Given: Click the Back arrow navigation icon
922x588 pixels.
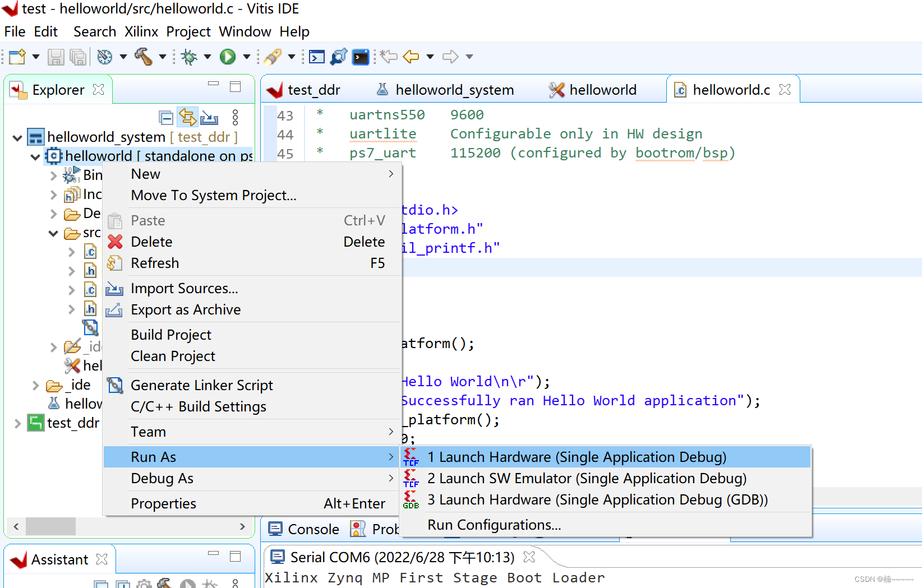Looking at the screenshot, I should (x=411, y=57).
